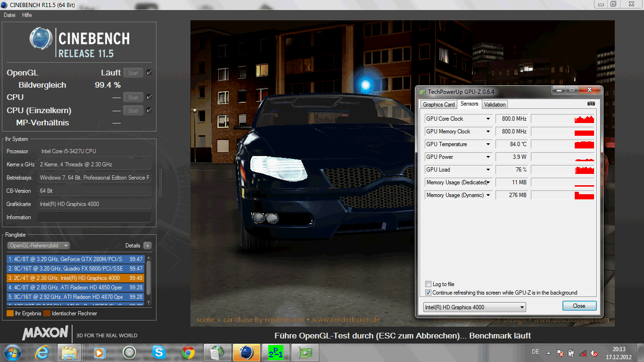Click the GPU Temperature history graph
Viewport: 644px width, 362px height.
point(562,144)
